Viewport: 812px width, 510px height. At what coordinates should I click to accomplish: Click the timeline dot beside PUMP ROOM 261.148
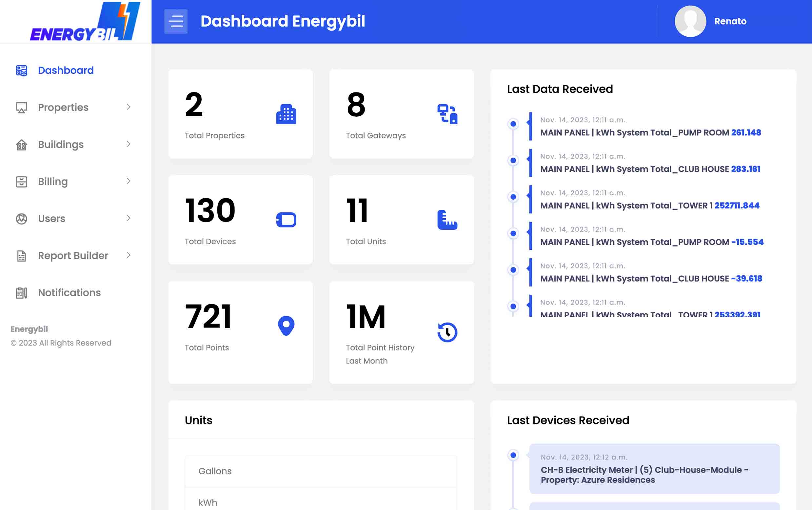pyautogui.click(x=513, y=124)
